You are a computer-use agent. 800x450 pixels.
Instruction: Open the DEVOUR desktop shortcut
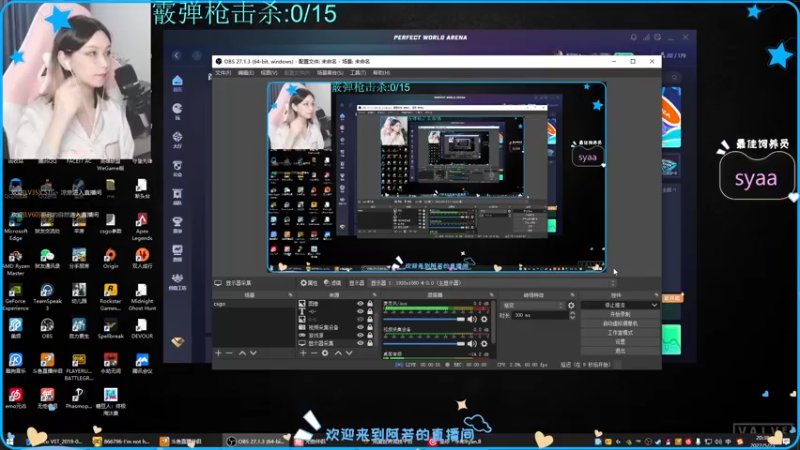[x=142, y=328]
